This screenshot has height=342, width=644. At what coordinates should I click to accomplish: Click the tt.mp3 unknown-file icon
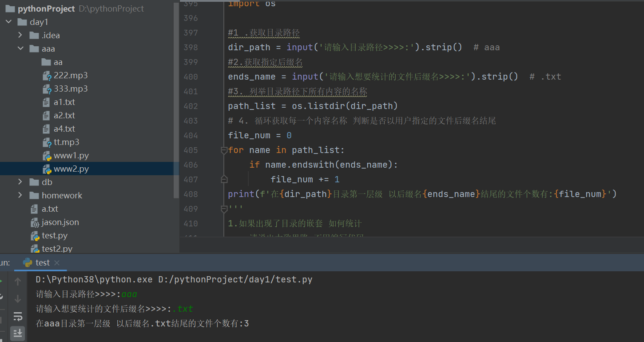[x=47, y=142]
